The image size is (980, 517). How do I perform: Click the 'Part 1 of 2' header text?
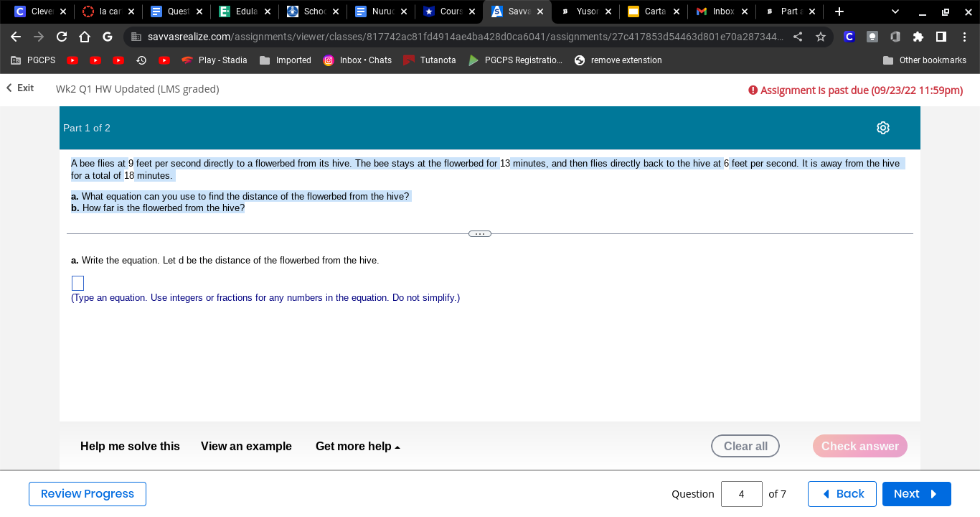pos(87,128)
